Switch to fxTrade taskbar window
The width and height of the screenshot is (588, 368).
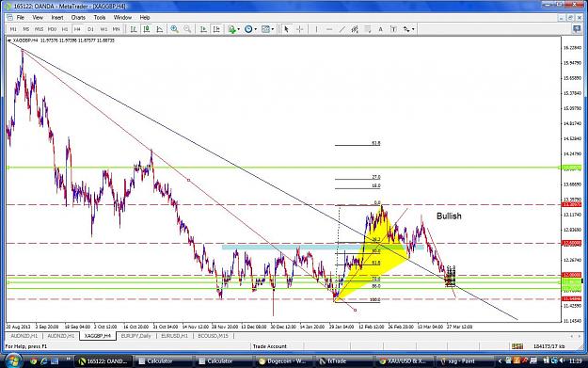(x=343, y=361)
